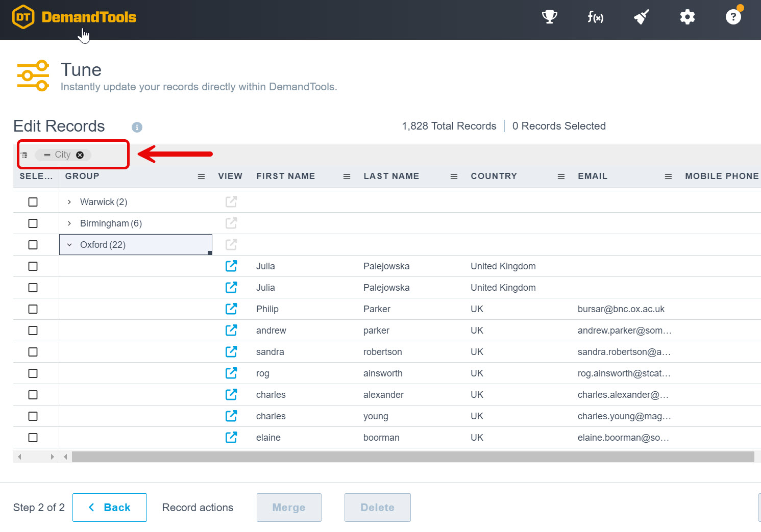Viewport: 761px width, 532px height.
Task: Click the Edit Records info icon
Action: point(137,127)
